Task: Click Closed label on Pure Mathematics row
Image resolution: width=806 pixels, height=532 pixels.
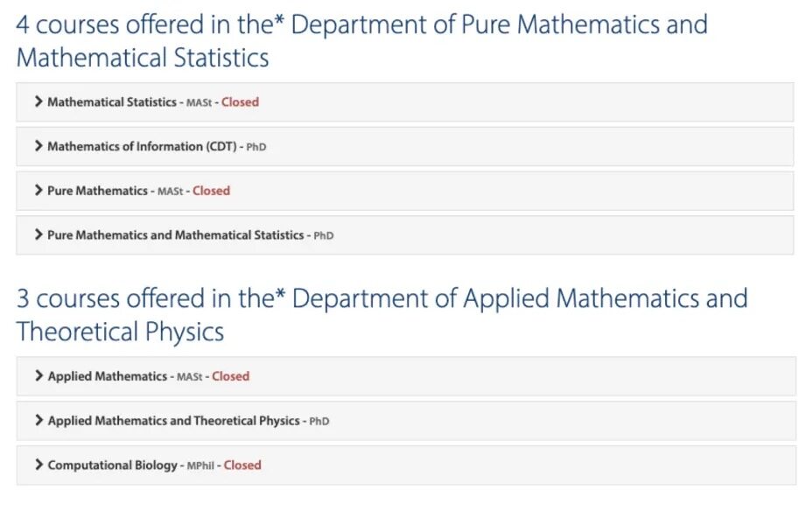Action: point(211,191)
